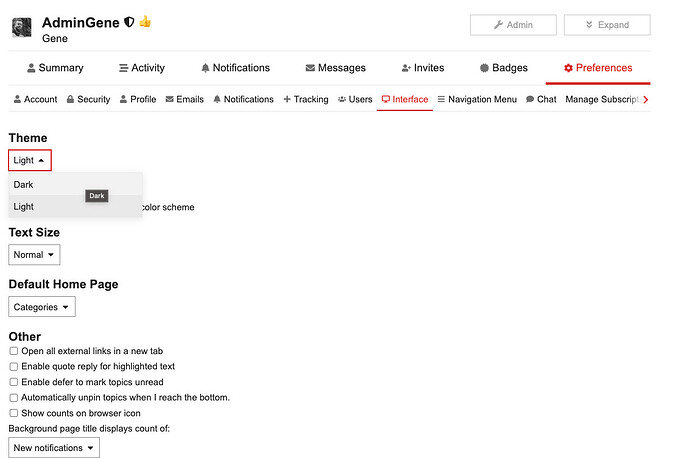Click the hamburger icon beside Navigation Menu

(441, 99)
